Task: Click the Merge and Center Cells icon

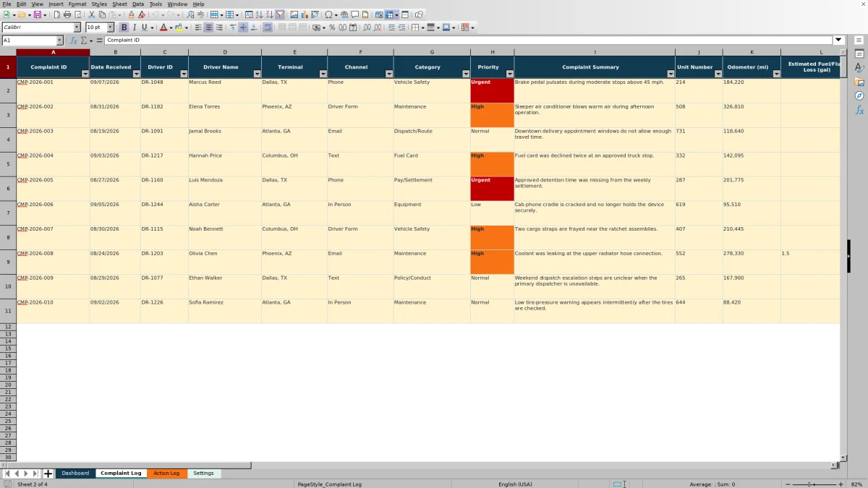Action: point(281,27)
